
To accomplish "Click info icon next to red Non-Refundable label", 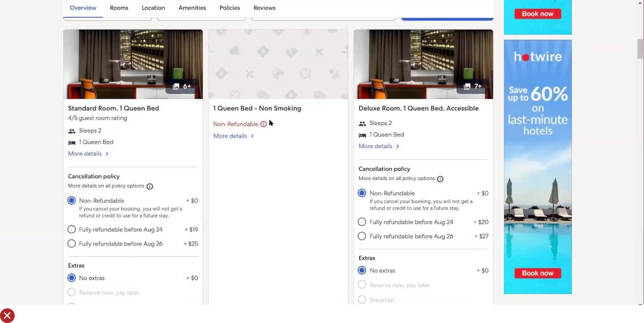I will coord(263,124).
